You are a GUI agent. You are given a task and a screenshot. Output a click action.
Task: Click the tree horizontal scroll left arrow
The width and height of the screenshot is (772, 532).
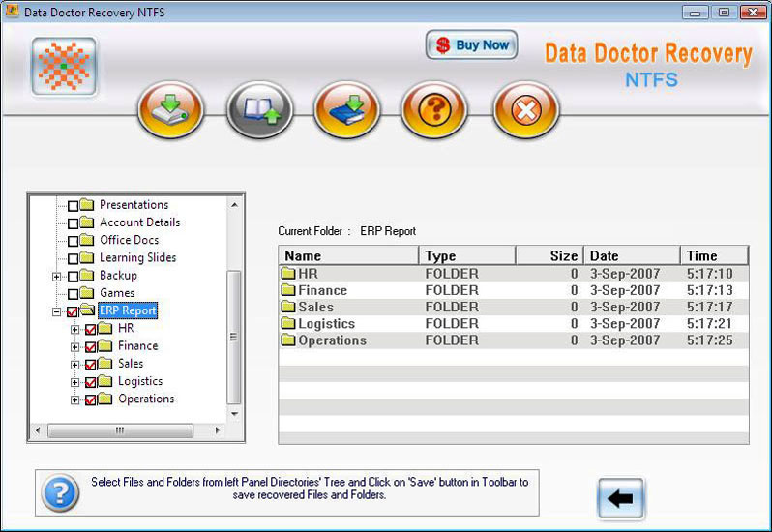38,430
